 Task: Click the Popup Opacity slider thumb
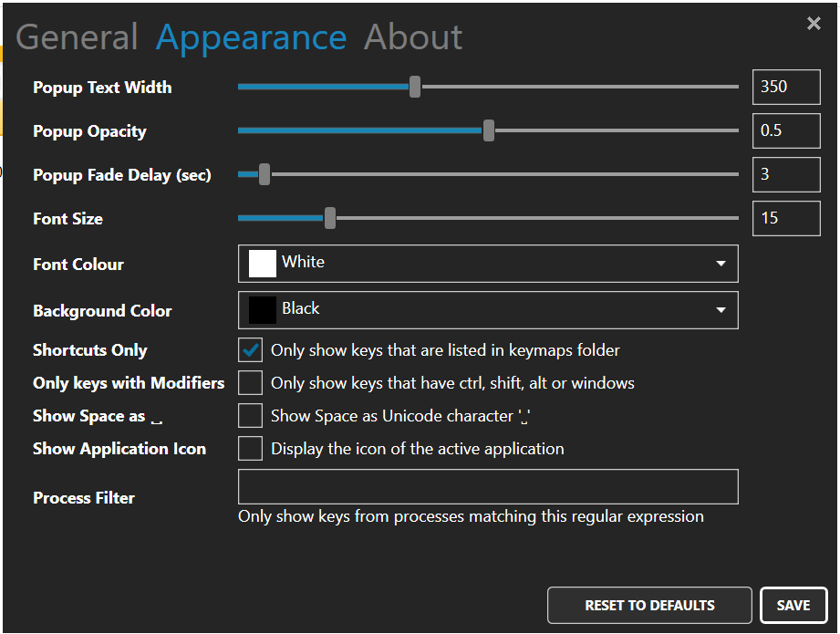click(x=489, y=130)
